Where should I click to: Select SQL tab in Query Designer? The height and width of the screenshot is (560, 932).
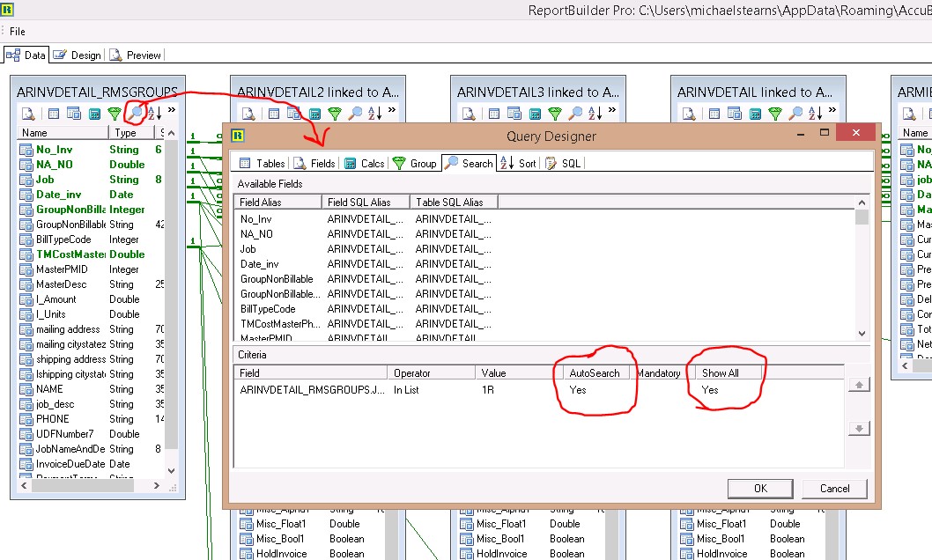coord(563,163)
